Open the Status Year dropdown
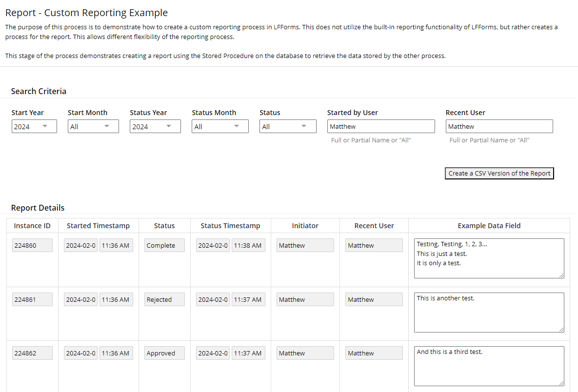Screen dimensions: 578x392 (155, 126)
